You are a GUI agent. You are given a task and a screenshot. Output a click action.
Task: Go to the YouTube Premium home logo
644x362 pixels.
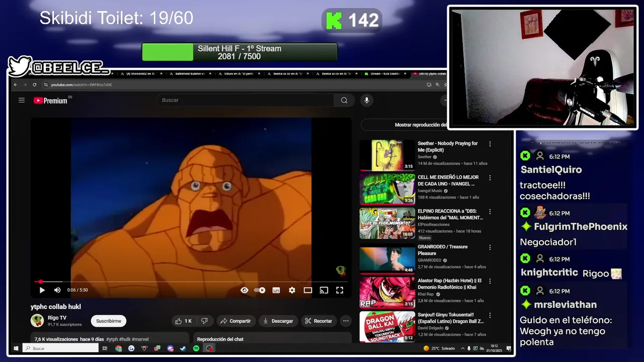(50, 101)
